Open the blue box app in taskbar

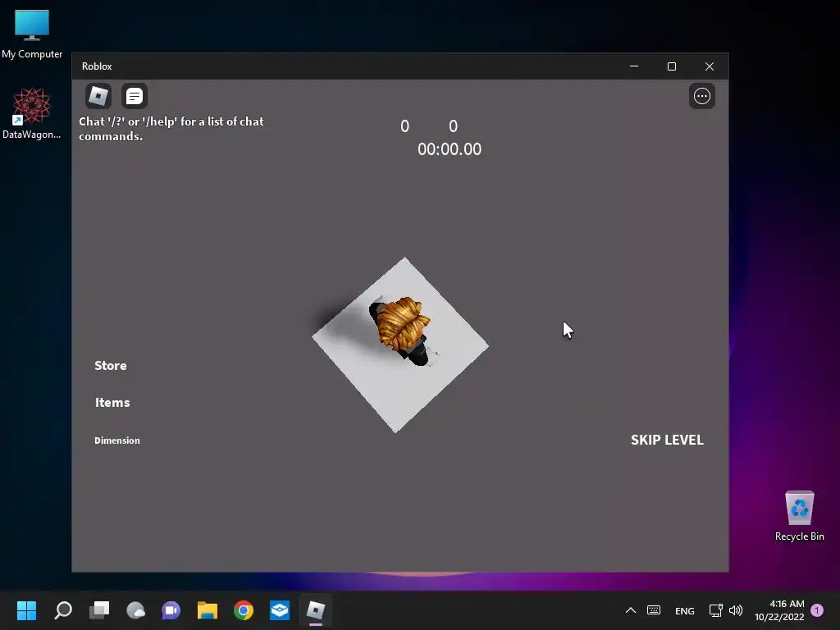[x=280, y=610]
